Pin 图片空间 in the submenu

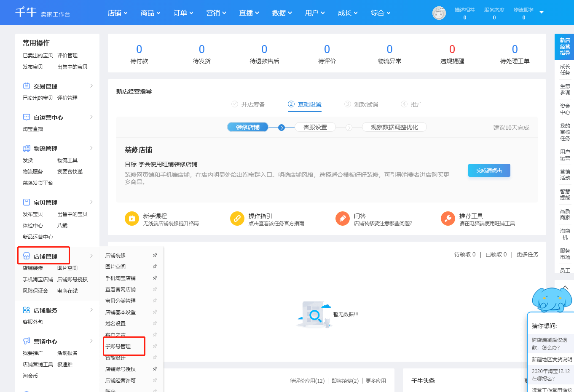[x=155, y=267]
